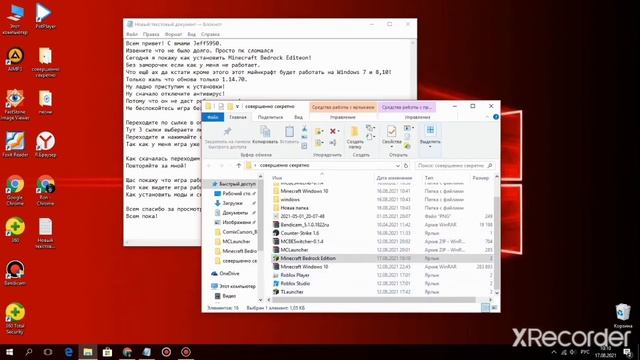Select the Bandicam_5.1.0.1822ru archive file
This screenshot has width=640, height=360.
tap(304, 225)
